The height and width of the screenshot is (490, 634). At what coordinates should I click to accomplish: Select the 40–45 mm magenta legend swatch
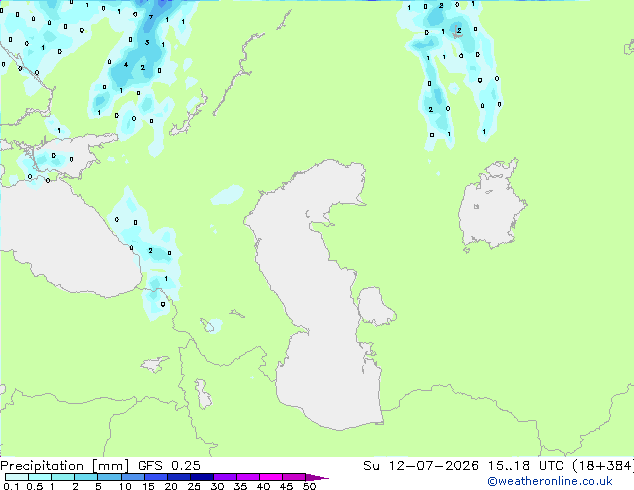point(271,477)
